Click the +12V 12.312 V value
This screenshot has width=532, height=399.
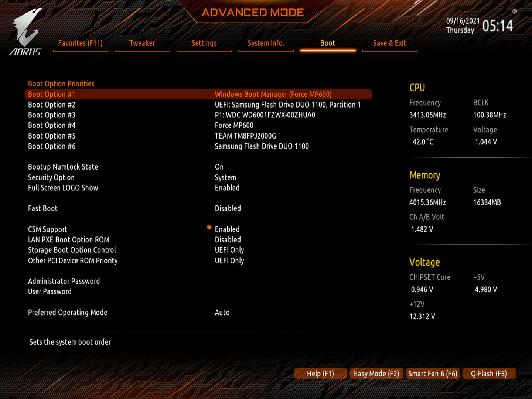click(x=422, y=317)
